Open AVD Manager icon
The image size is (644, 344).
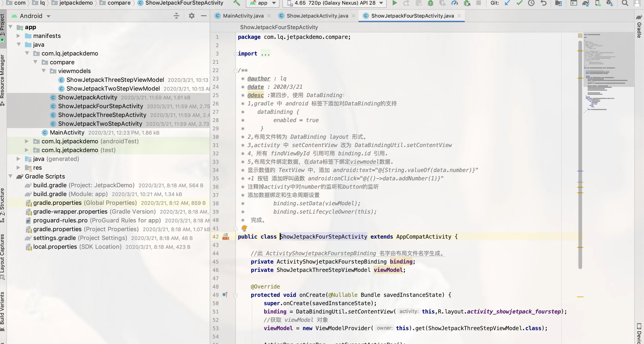click(x=598, y=3)
